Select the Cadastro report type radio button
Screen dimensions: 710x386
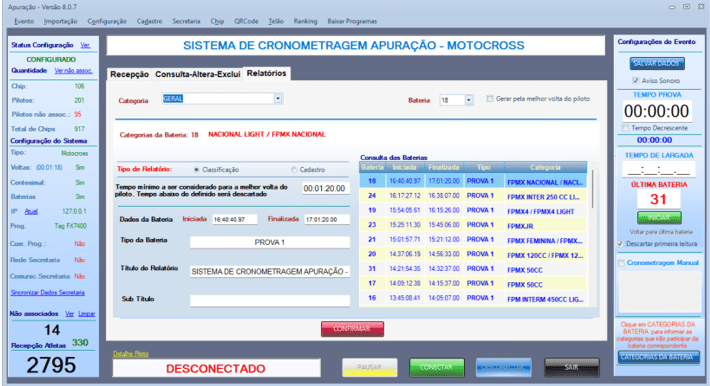pyautogui.click(x=294, y=170)
